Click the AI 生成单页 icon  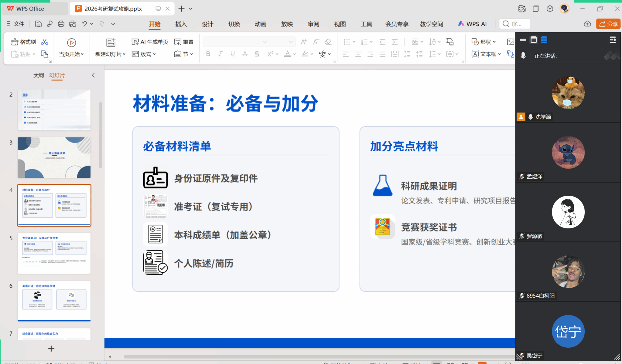[x=135, y=42]
